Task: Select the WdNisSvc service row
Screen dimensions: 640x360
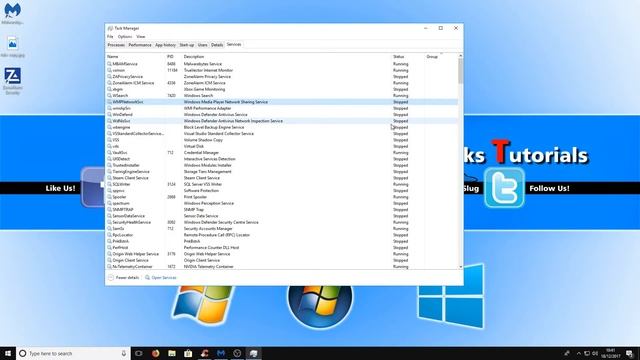Action: tap(282, 121)
